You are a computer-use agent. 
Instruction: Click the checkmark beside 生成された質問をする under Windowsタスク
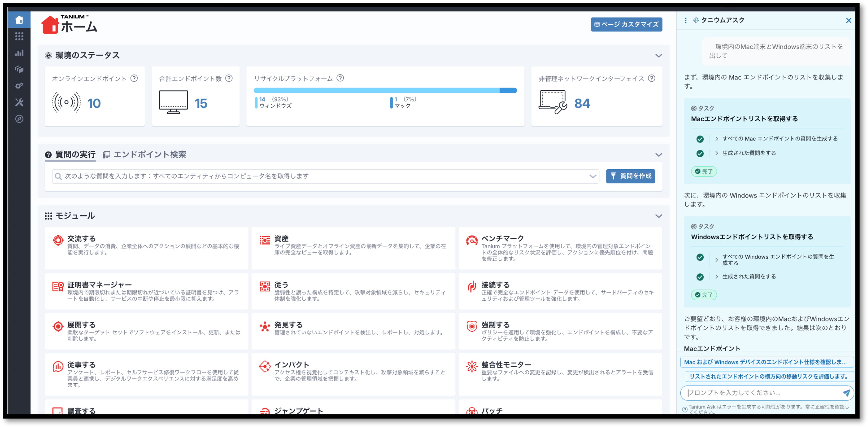tap(700, 277)
